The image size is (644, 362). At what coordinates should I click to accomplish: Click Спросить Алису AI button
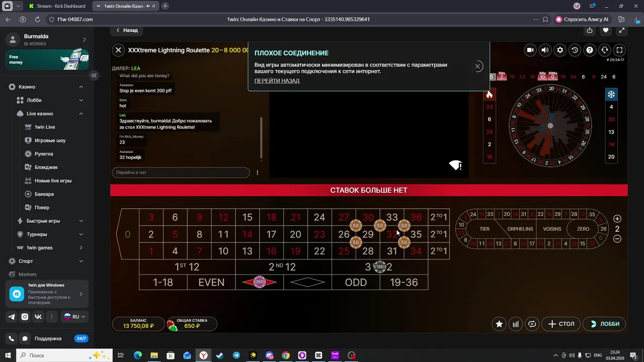[x=582, y=20]
